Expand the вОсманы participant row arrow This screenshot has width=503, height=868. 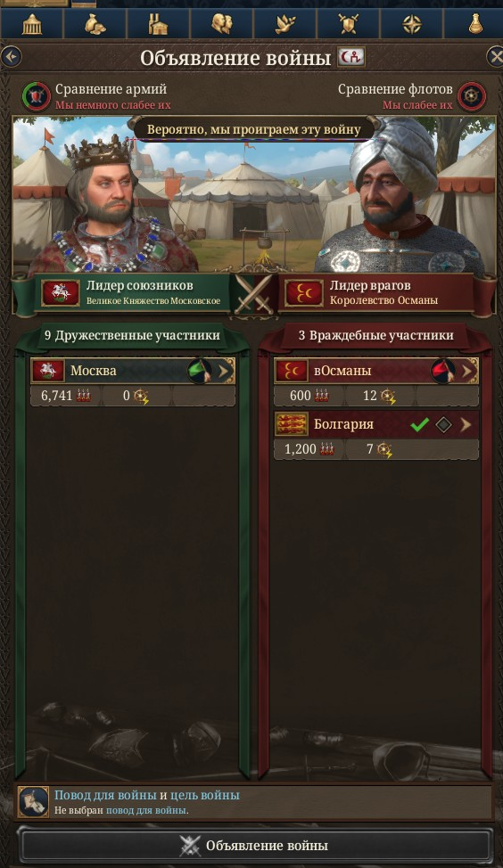(468, 371)
